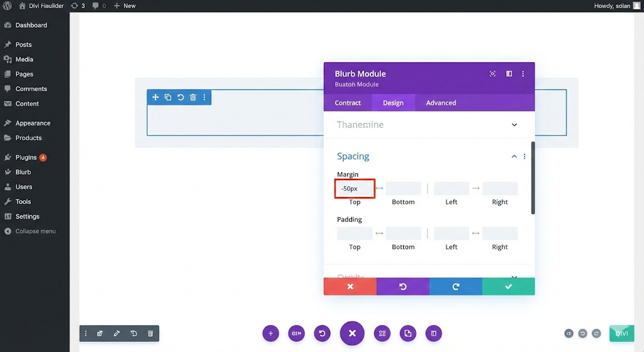Click the teal Divi button
The height and width of the screenshot is (352, 644).
621,334
